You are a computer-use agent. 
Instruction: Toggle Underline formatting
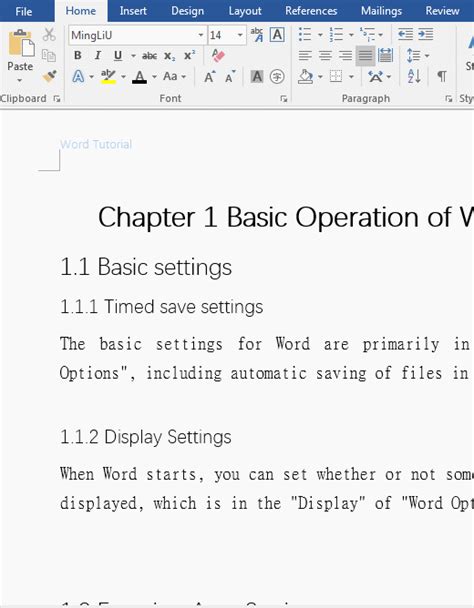(x=118, y=56)
